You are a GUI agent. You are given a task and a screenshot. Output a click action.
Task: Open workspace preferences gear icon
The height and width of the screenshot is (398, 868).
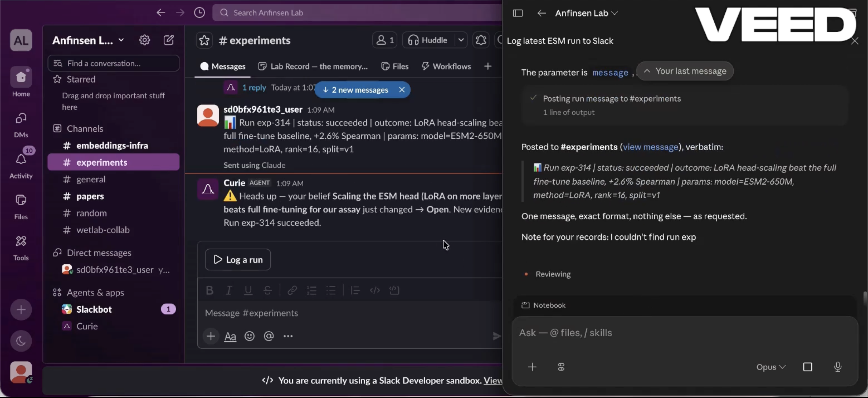click(x=145, y=40)
